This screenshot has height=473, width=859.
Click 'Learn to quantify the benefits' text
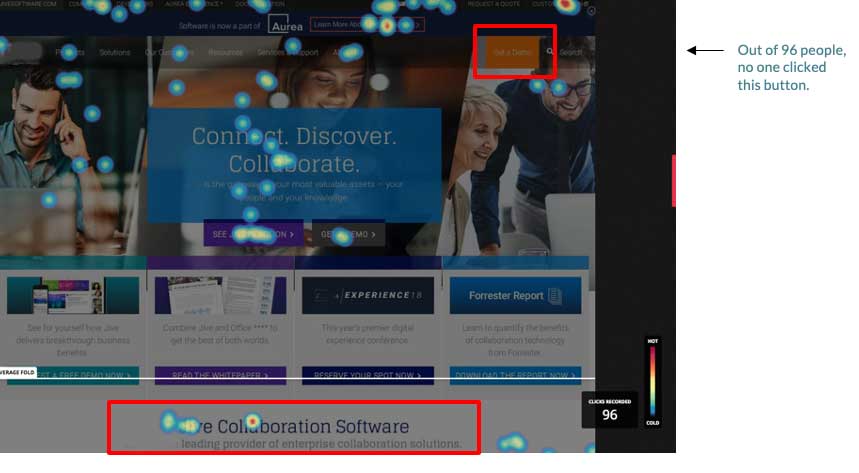pyautogui.click(x=515, y=340)
